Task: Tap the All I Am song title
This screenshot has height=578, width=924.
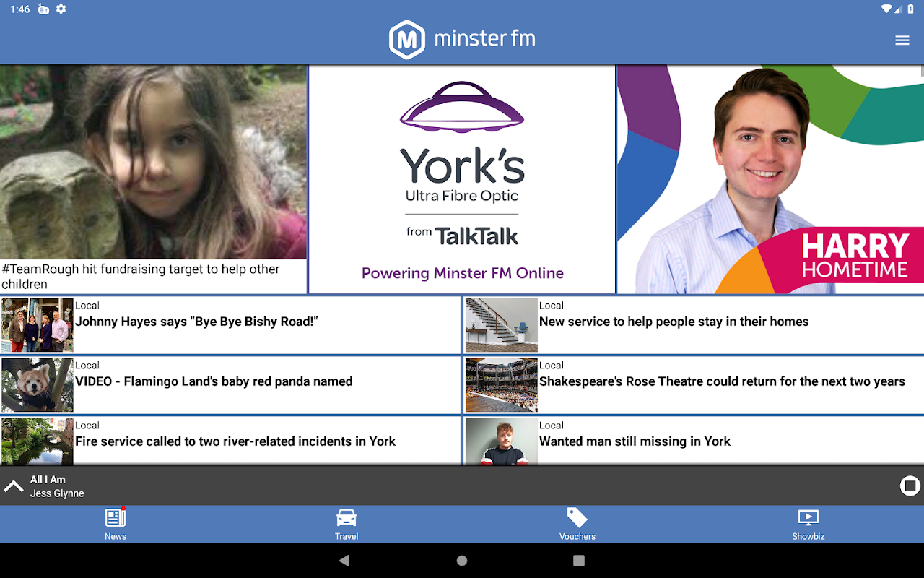Action: [48, 480]
